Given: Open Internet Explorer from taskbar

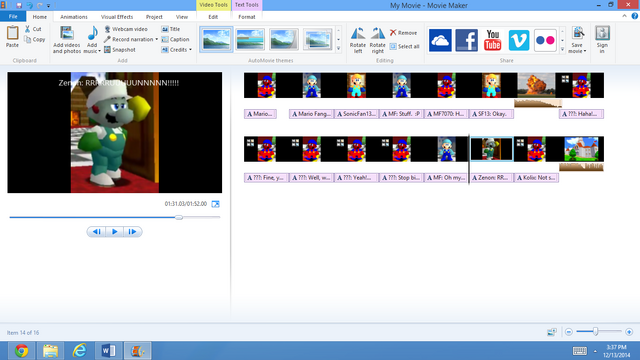Looking at the screenshot, I should click(x=79, y=351).
